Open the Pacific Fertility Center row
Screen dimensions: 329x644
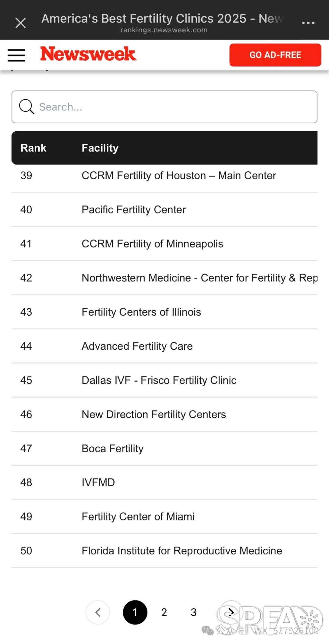pyautogui.click(x=164, y=209)
